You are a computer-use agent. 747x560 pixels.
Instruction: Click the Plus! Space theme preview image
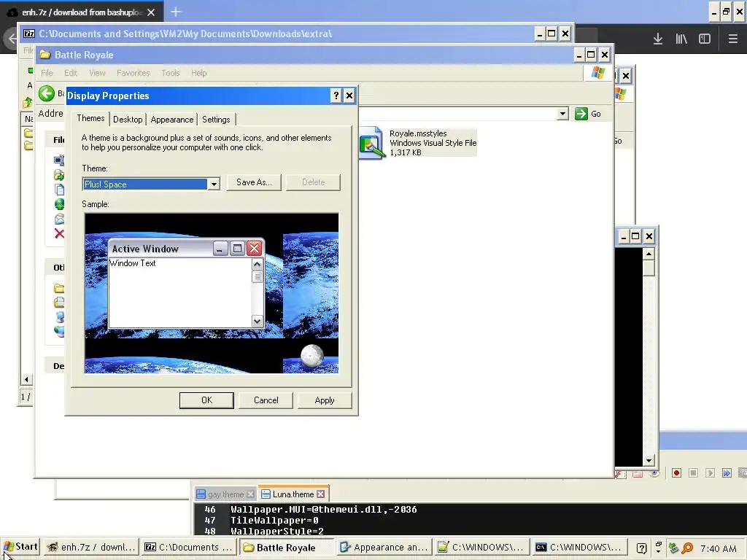pos(212,293)
